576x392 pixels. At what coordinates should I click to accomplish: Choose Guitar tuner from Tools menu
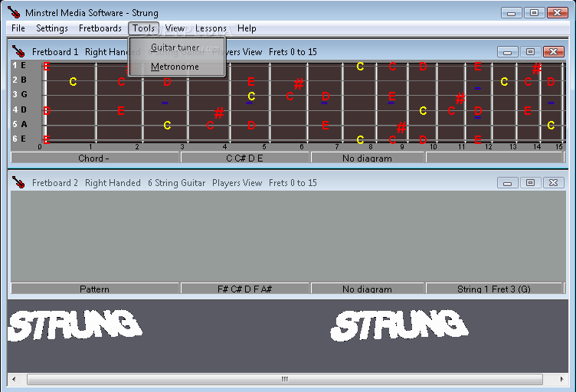(175, 47)
